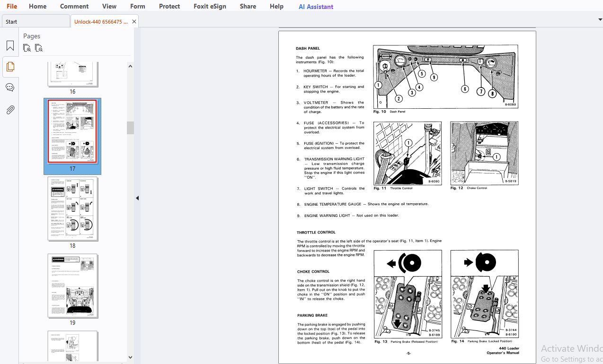
Task: Open the Foxit eSign tab
Action: 210,6
